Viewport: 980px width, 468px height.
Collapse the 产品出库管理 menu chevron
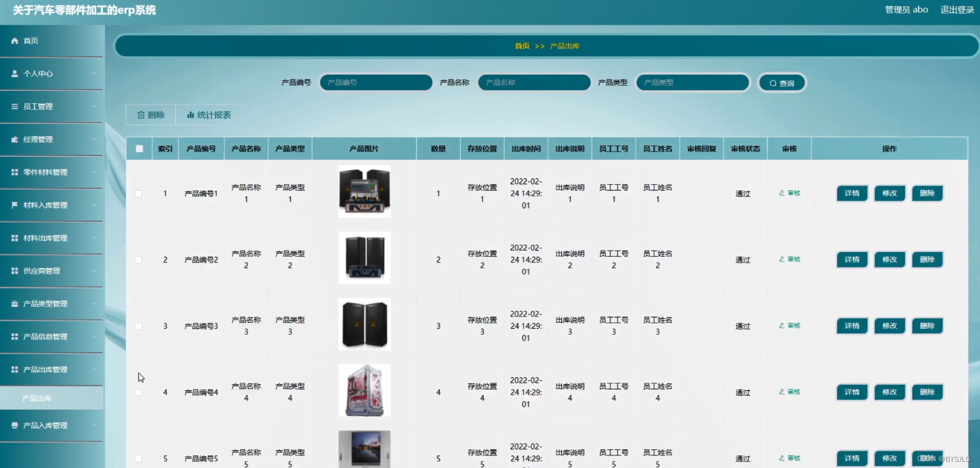(94, 370)
